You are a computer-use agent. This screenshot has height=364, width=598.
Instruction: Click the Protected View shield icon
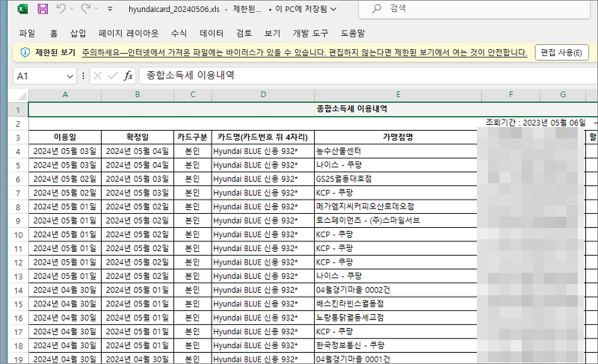tap(25, 53)
